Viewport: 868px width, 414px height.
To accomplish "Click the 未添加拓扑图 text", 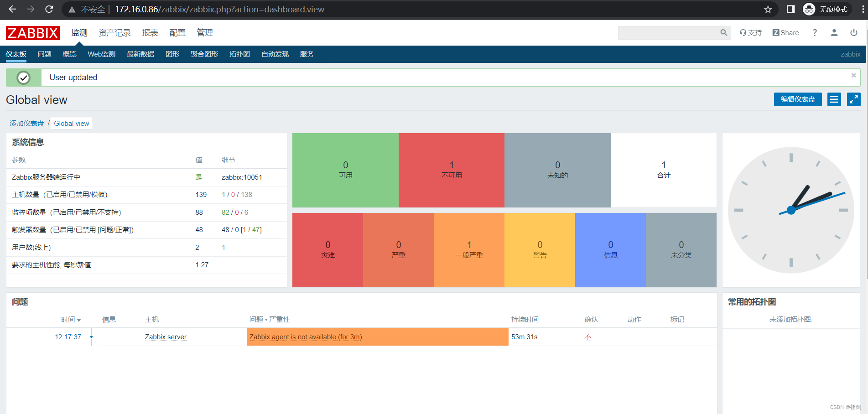I will pos(791,320).
